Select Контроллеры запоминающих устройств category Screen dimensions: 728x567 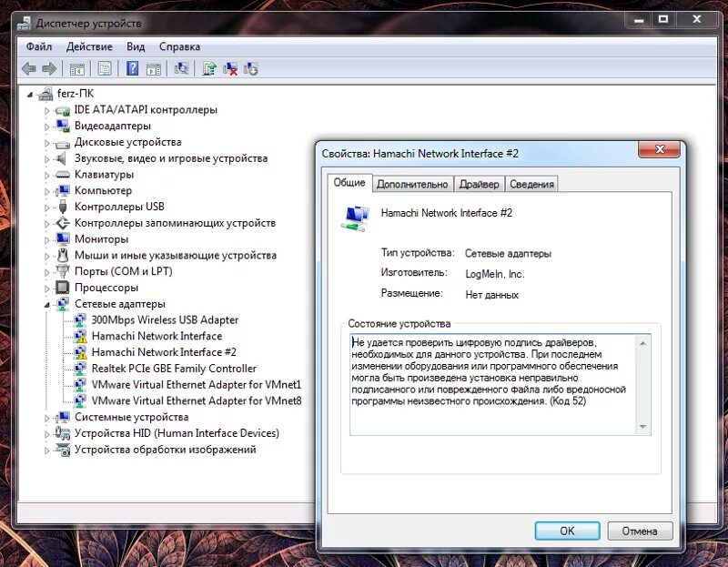tap(175, 223)
